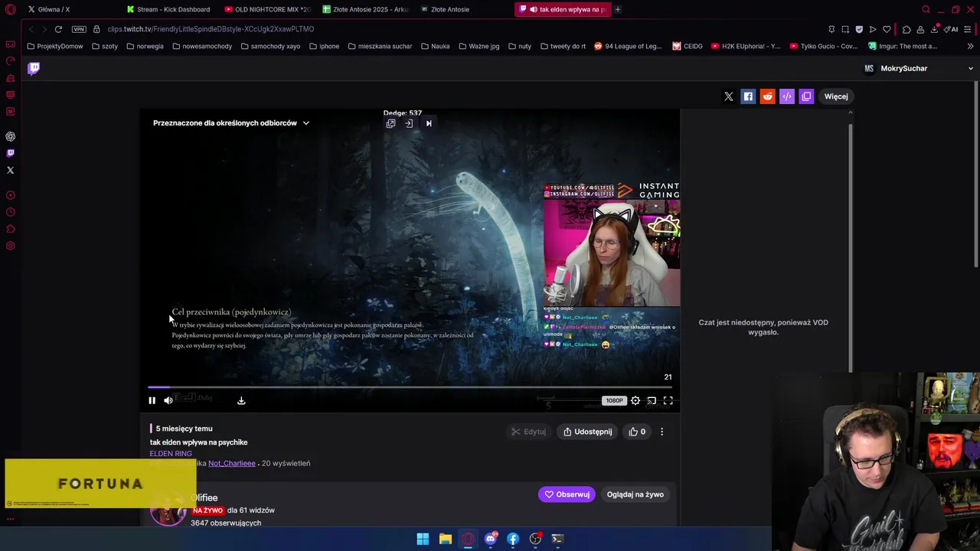This screenshot has height=551, width=980.
Task: Click the FORTUNA ad banner
Action: (x=100, y=484)
